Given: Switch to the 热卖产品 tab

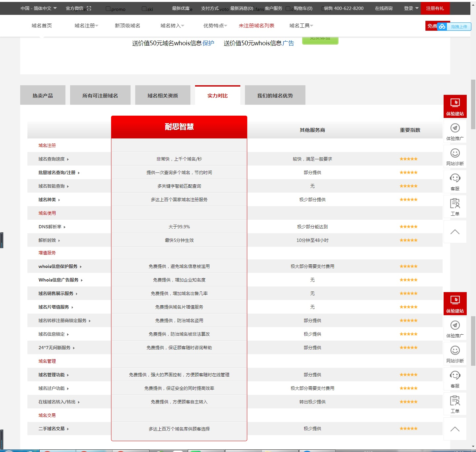Looking at the screenshot, I should point(43,95).
